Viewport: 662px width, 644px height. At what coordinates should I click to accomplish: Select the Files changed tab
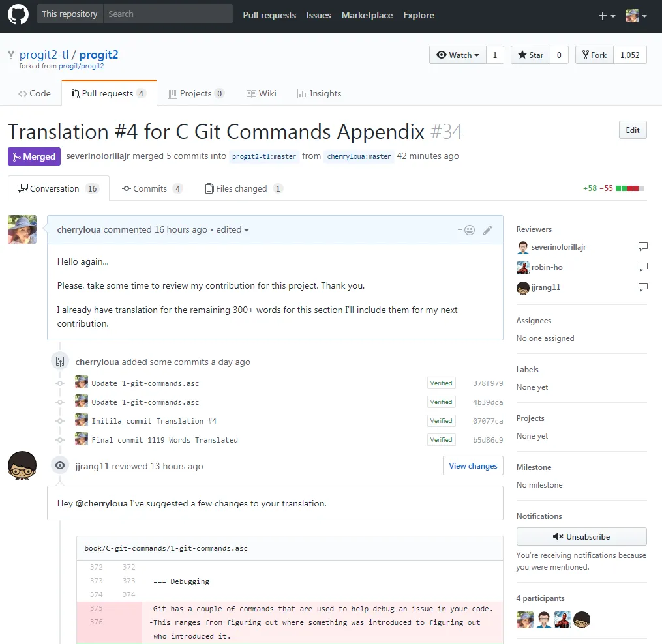click(x=244, y=188)
